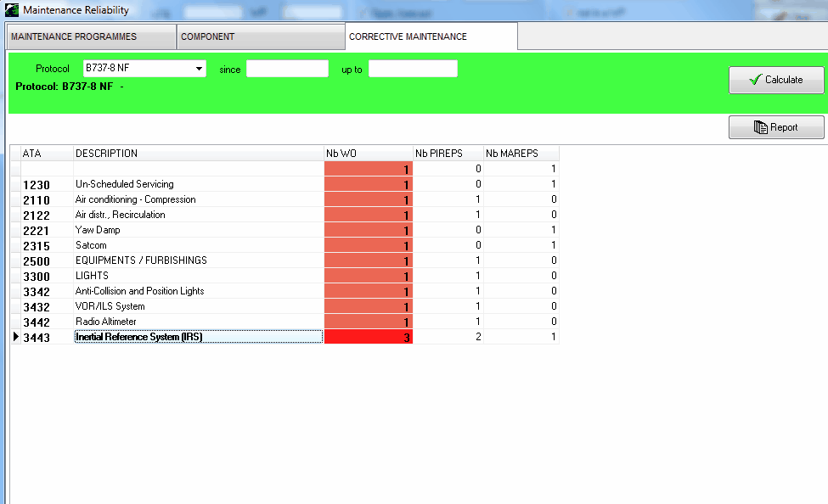Click ATA code 2315

(37, 246)
